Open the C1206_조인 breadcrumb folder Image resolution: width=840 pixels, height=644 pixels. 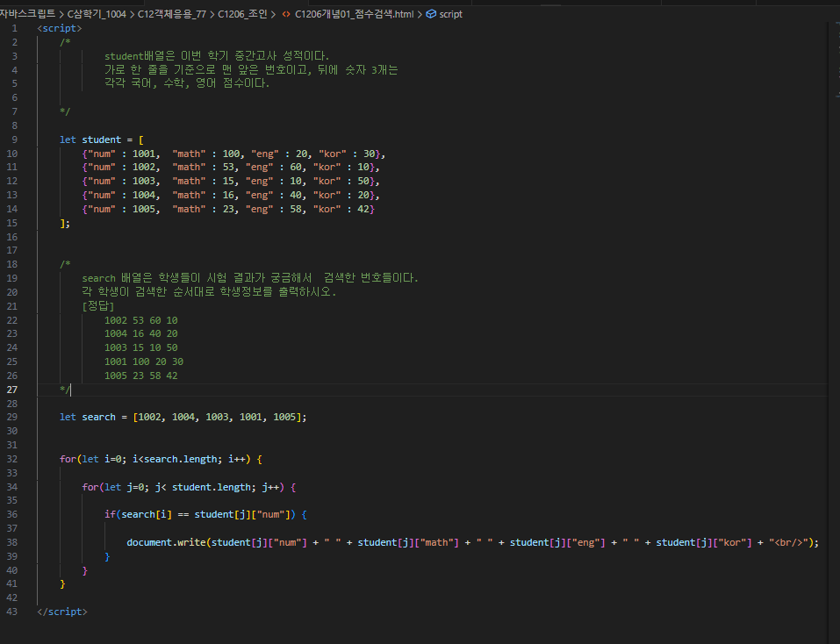[x=242, y=14]
